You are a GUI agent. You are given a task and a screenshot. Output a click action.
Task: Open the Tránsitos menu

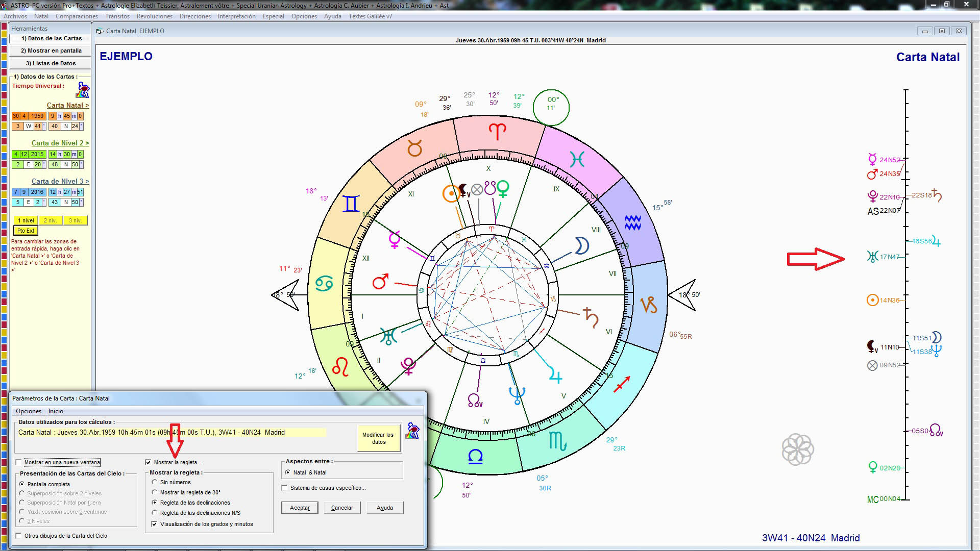117,16
